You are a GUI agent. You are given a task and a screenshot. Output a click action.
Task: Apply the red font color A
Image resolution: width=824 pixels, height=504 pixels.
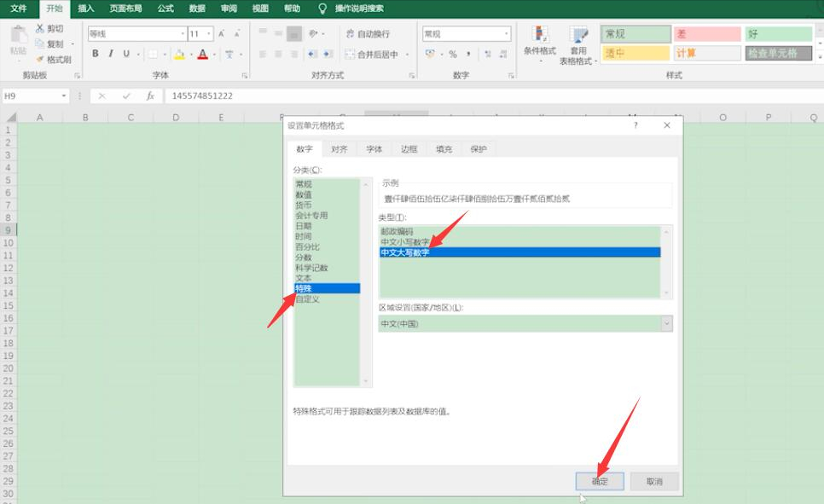(x=203, y=54)
